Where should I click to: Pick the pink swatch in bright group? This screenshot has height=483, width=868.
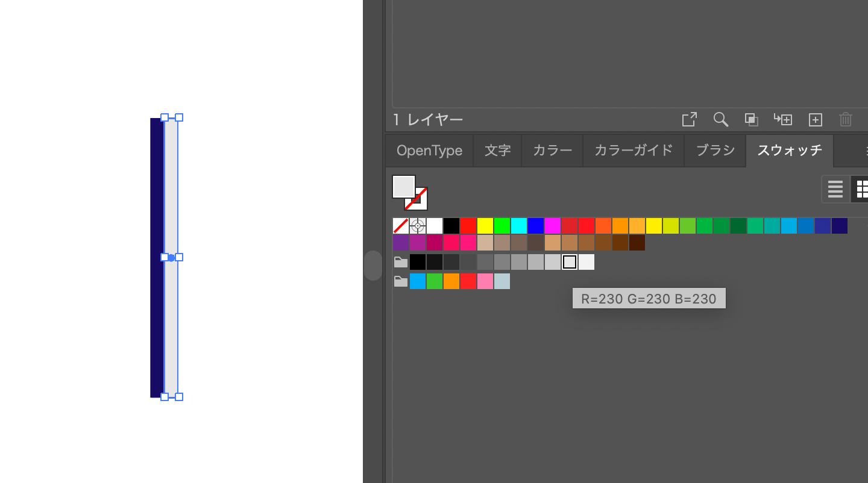point(485,281)
